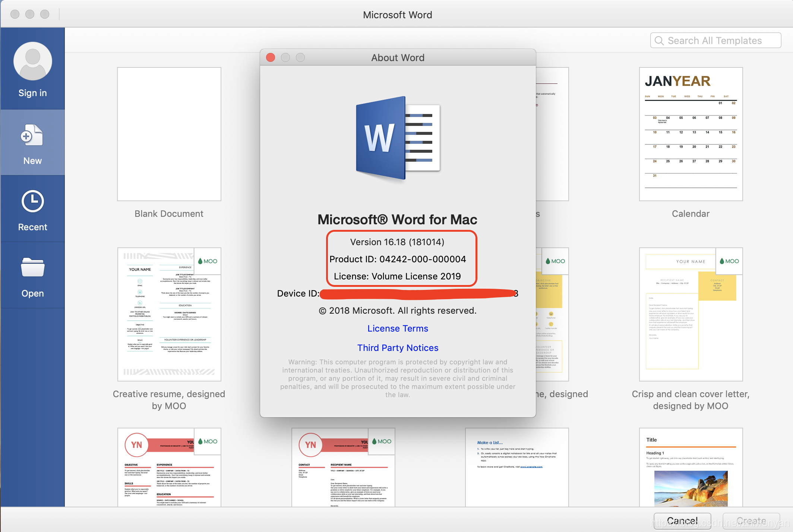Select the red YN cover letter thumbnail
The height and width of the screenshot is (532, 793).
(x=343, y=468)
